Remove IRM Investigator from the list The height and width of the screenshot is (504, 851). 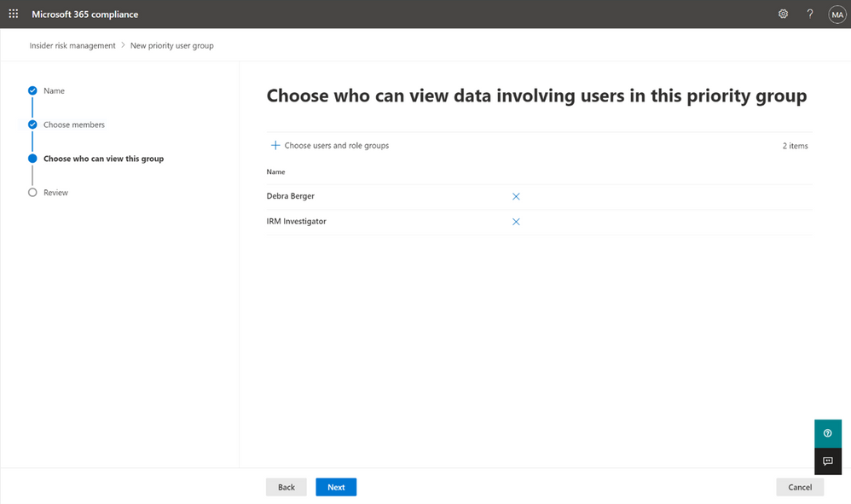click(516, 222)
